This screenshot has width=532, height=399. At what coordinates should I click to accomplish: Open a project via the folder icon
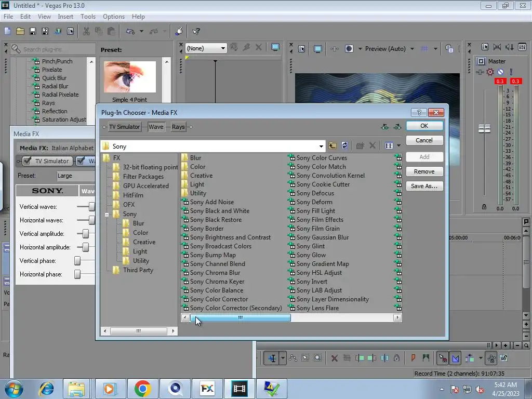coord(20,31)
